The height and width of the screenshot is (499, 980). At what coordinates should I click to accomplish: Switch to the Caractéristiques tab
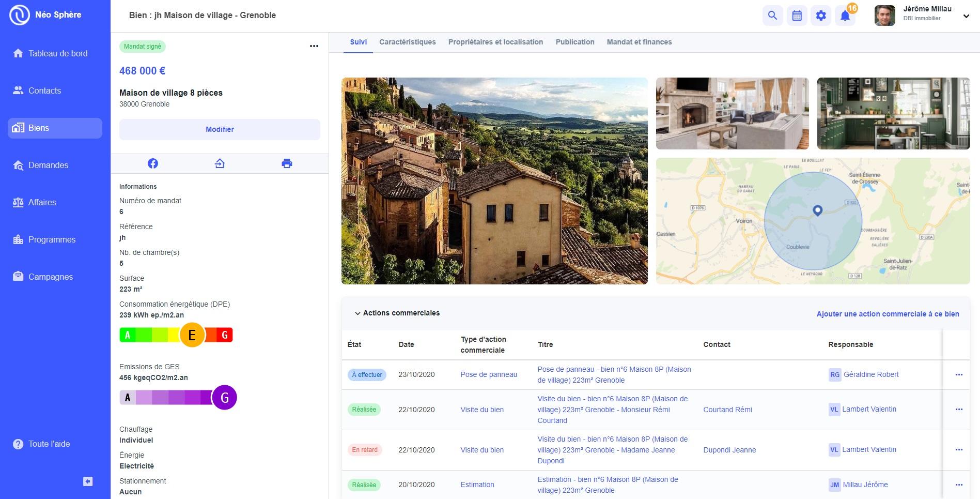tap(408, 42)
